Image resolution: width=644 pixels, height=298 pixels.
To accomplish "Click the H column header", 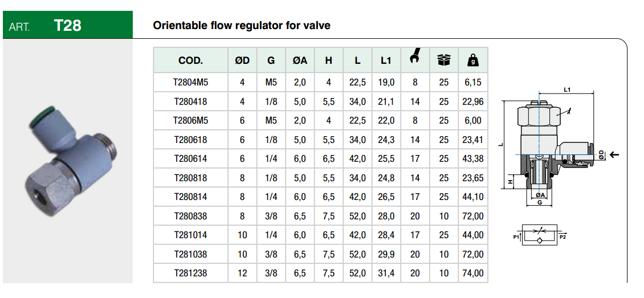I will pyautogui.click(x=329, y=60).
